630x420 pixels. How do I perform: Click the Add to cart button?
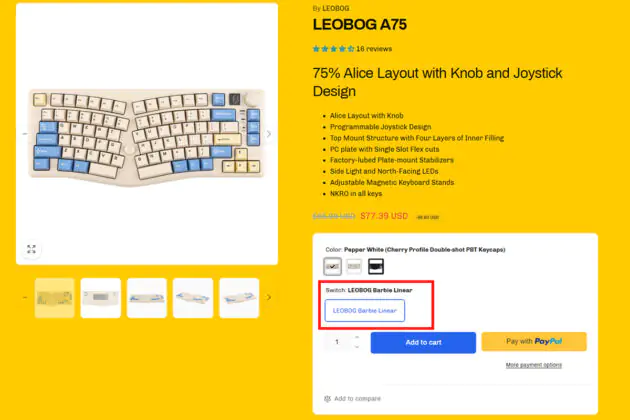click(423, 342)
